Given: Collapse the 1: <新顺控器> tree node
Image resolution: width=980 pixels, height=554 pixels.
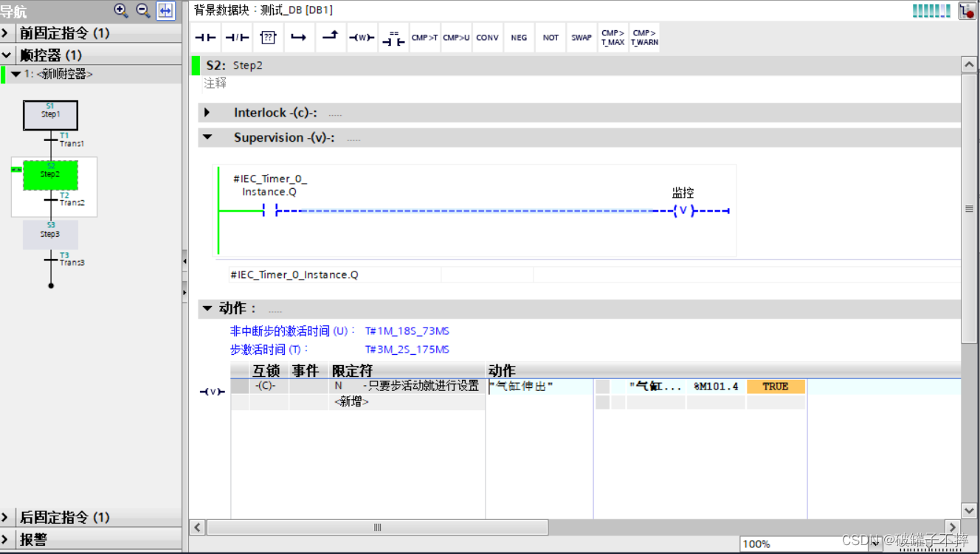Looking at the screenshot, I should (x=15, y=75).
